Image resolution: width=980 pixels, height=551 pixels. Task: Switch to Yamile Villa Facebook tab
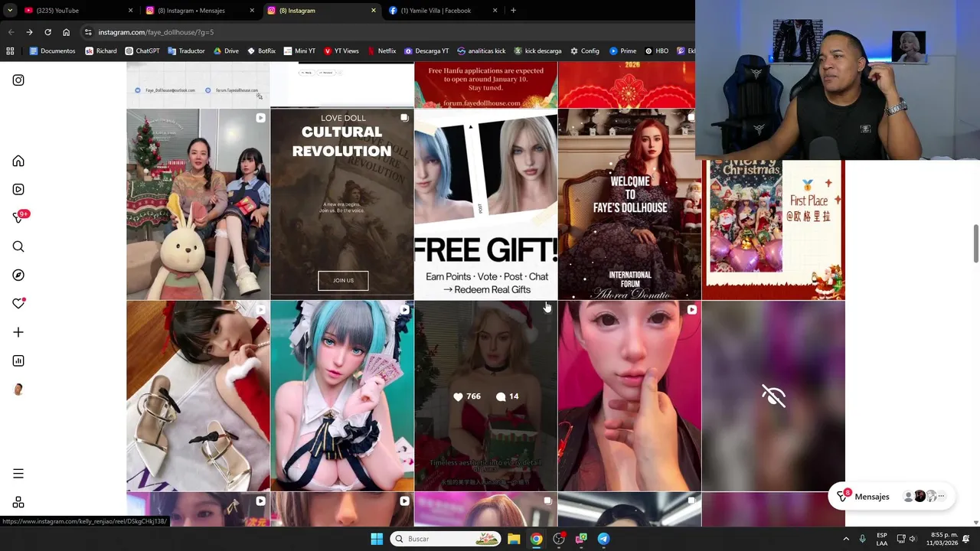click(443, 11)
